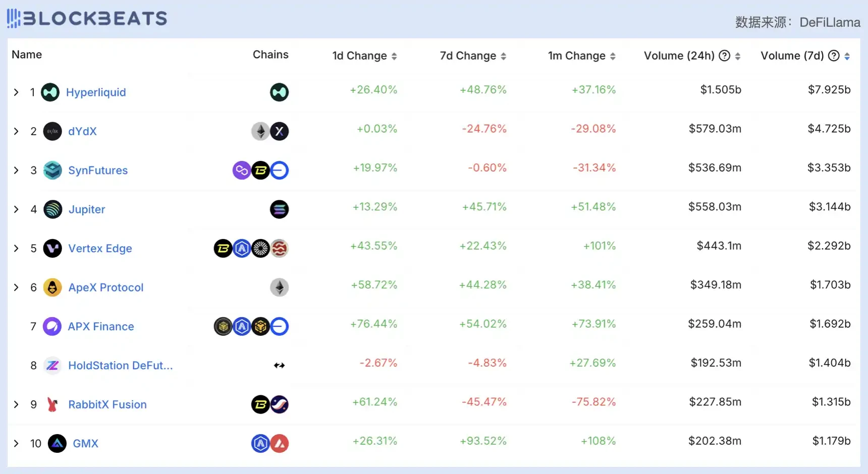Click the Jupiter protocol logo icon
The width and height of the screenshot is (868, 474).
(52, 209)
